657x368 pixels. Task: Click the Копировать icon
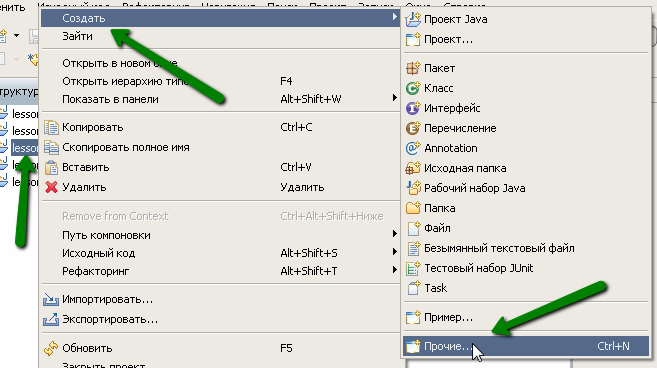51,127
